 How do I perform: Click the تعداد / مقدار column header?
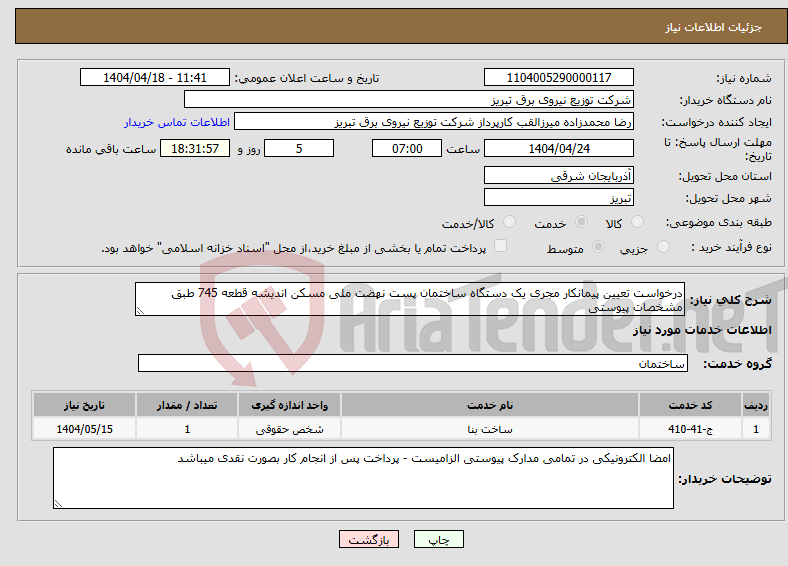[x=187, y=405]
